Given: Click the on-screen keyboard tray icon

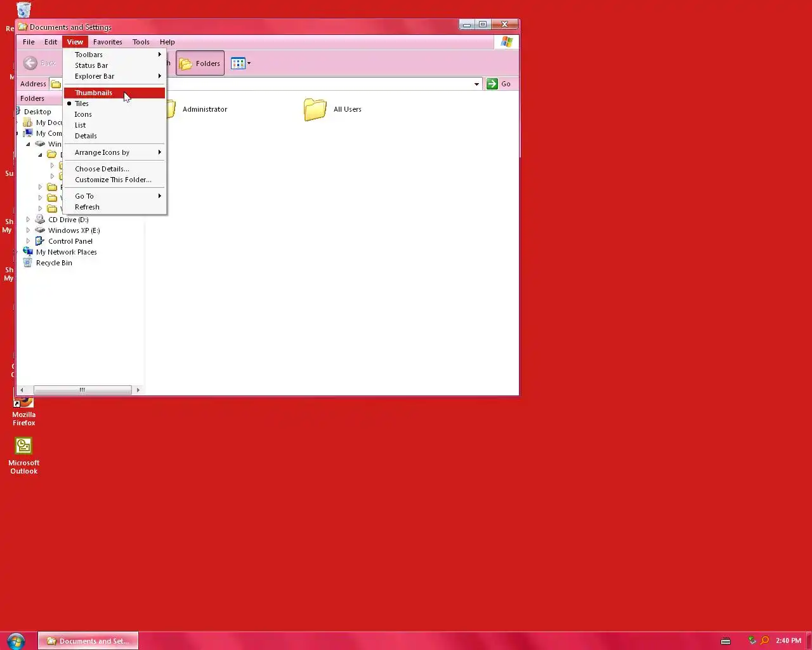Looking at the screenshot, I should 726,641.
